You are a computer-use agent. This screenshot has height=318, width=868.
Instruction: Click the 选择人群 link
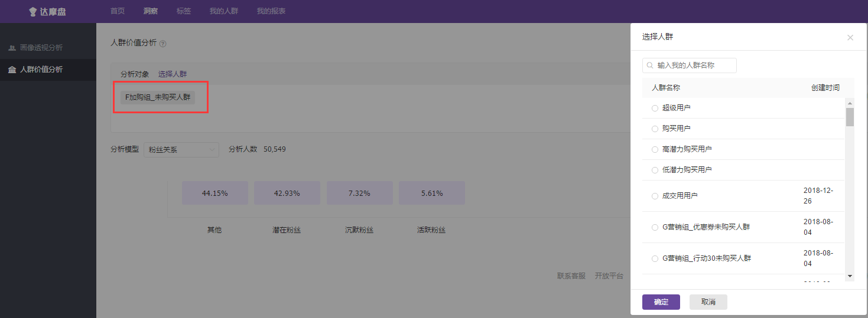pyautogui.click(x=173, y=74)
